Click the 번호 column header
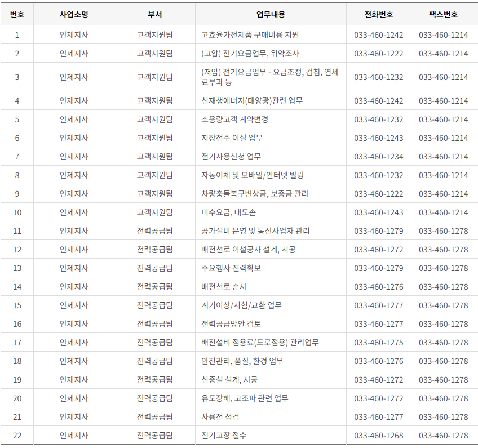 click(x=16, y=15)
